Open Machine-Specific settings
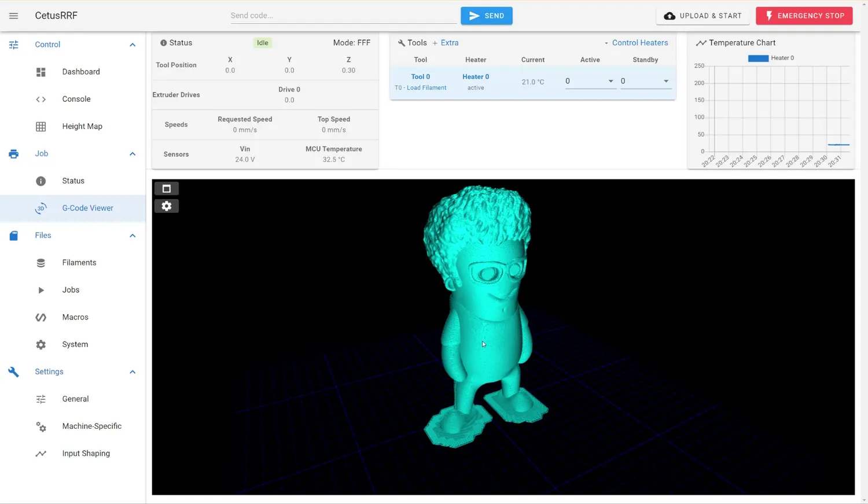Image resolution: width=868 pixels, height=504 pixels. pos(92,426)
